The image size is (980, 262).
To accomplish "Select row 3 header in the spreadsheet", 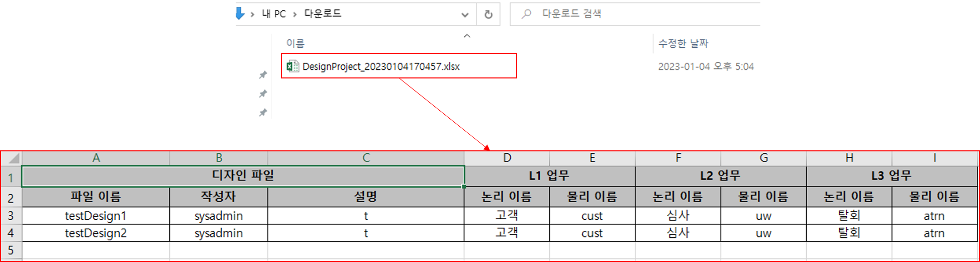I will [x=11, y=216].
